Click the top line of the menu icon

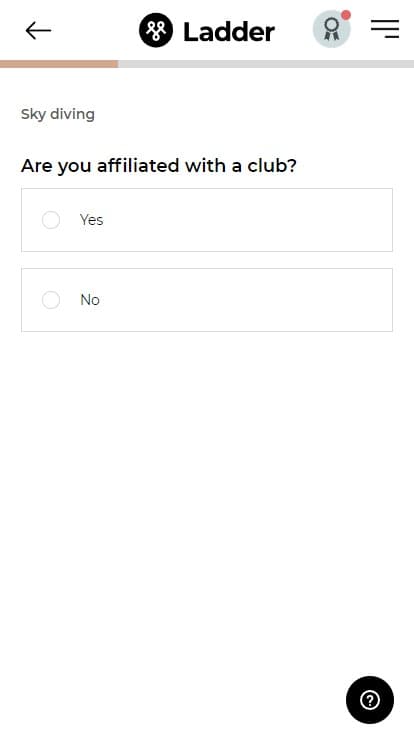click(x=385, y=21)
